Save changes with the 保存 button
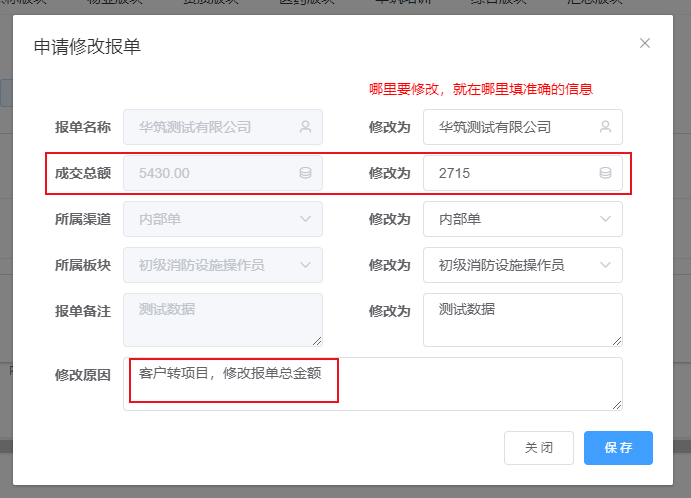The width and height of the screenshot is (691, 498). click(618, 448)
